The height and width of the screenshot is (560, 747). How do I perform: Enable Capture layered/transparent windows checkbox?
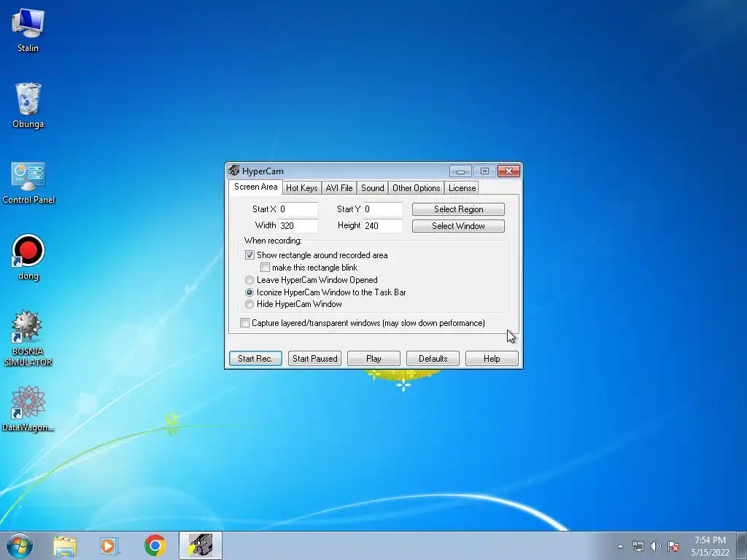[244, 323]
